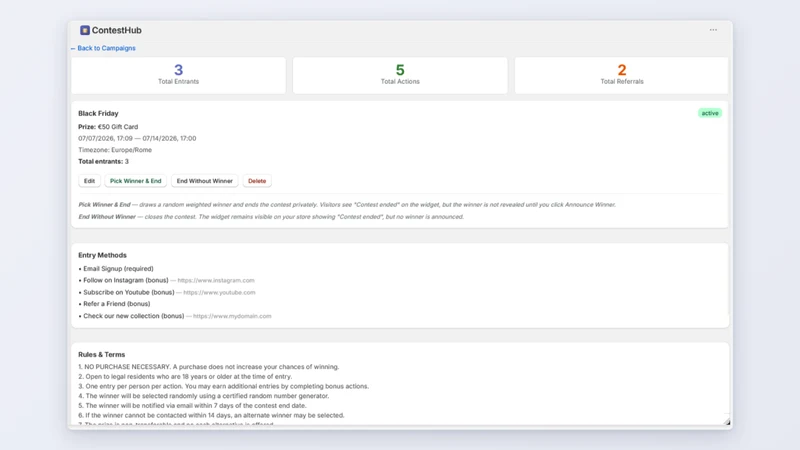Open the mydomain.com URL link

(232, 316)
